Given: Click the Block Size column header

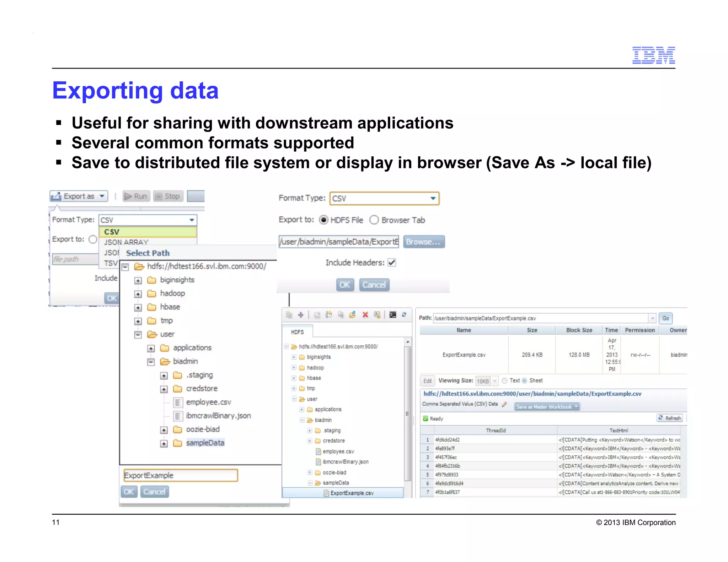Looking at the screenshot, I should 579,330.
